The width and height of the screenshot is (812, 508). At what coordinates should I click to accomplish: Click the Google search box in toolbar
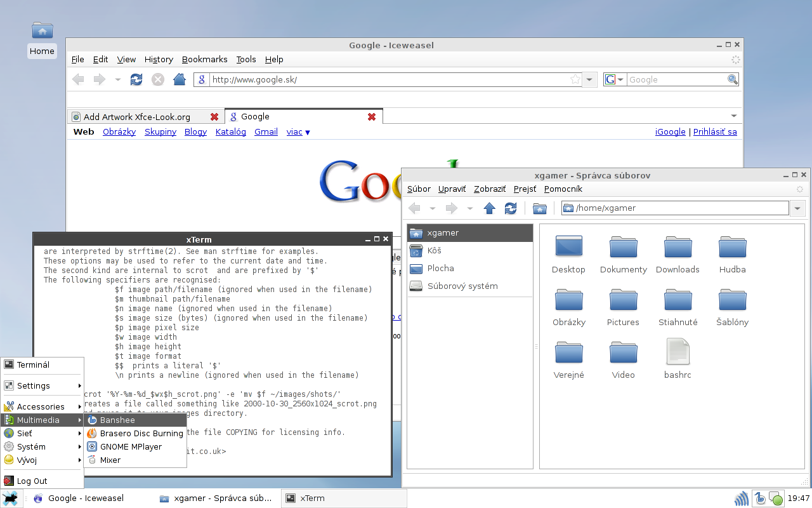676,79
